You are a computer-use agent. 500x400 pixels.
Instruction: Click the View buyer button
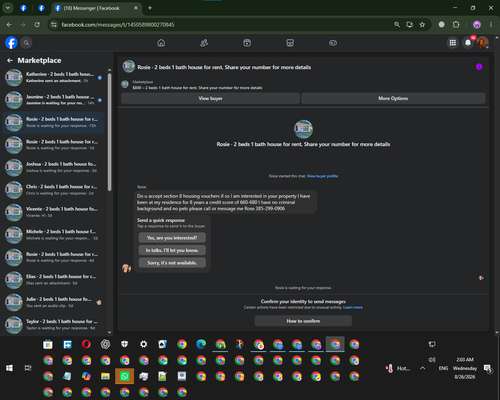[210, 98]
